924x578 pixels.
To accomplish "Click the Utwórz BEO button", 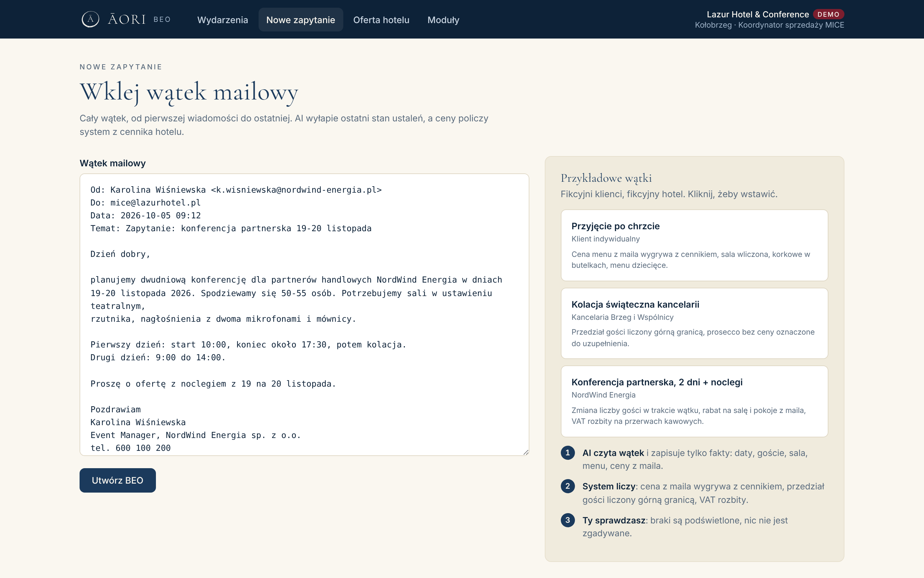I will (x=118, y=480).
